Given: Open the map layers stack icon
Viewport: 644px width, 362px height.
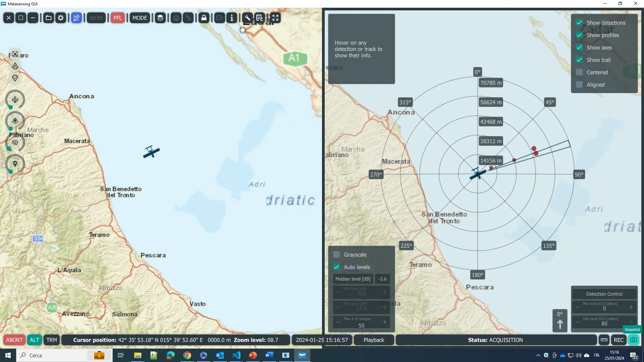Looking at the screenshot, I should pos(160,18).
